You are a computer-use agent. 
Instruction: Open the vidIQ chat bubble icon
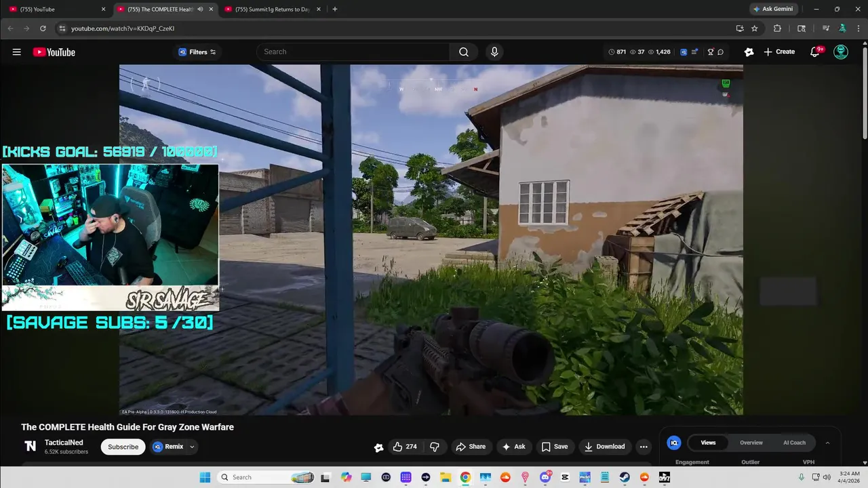[720, 52]
